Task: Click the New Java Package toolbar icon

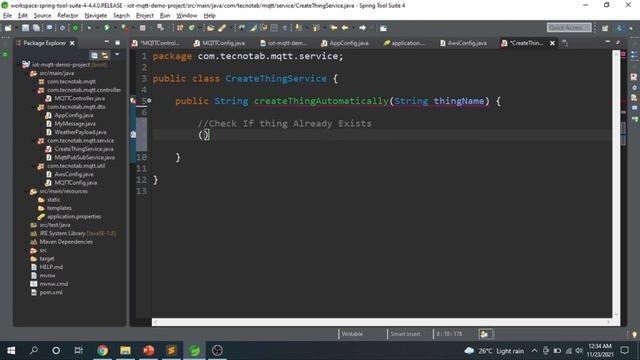Action: [x=180, y=28]
